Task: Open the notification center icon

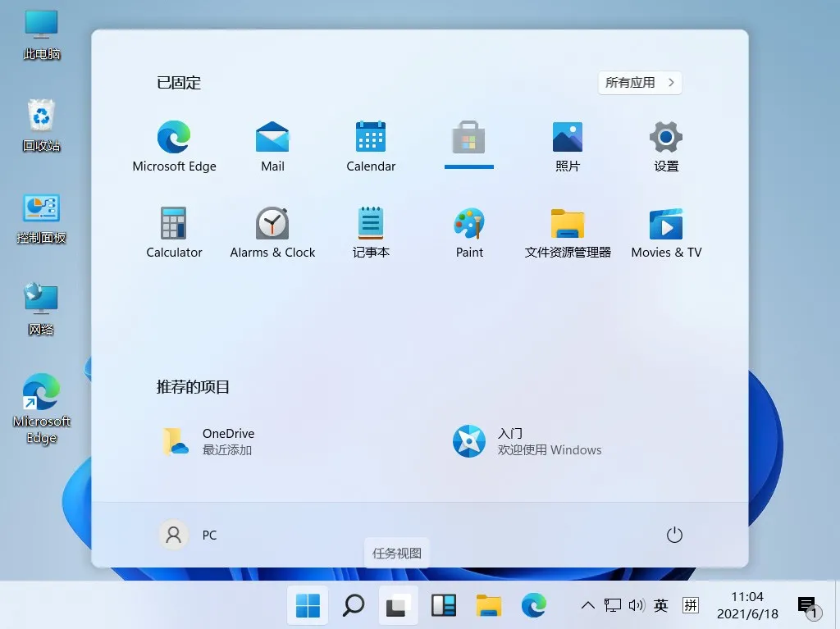Action: [808, 607]
